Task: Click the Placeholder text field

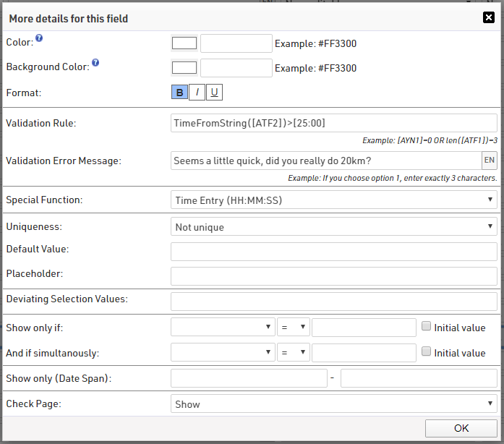Action: click(334, 276)
